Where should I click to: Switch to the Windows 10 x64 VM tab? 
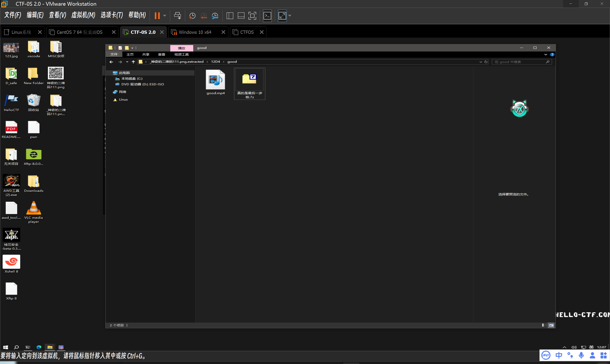click(195, 32)
